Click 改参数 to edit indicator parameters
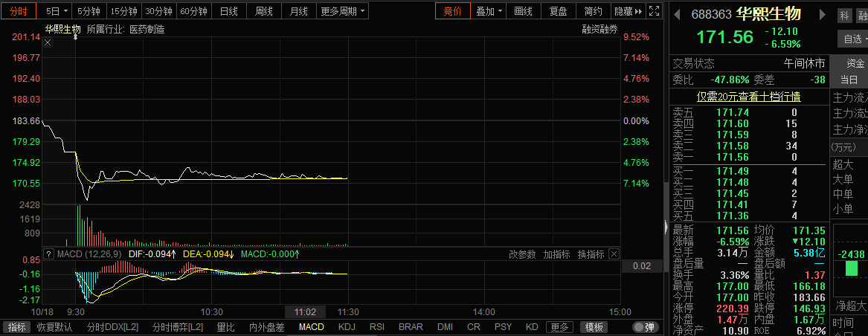Screen dimensions: 868x336 [x=523, y=254]
